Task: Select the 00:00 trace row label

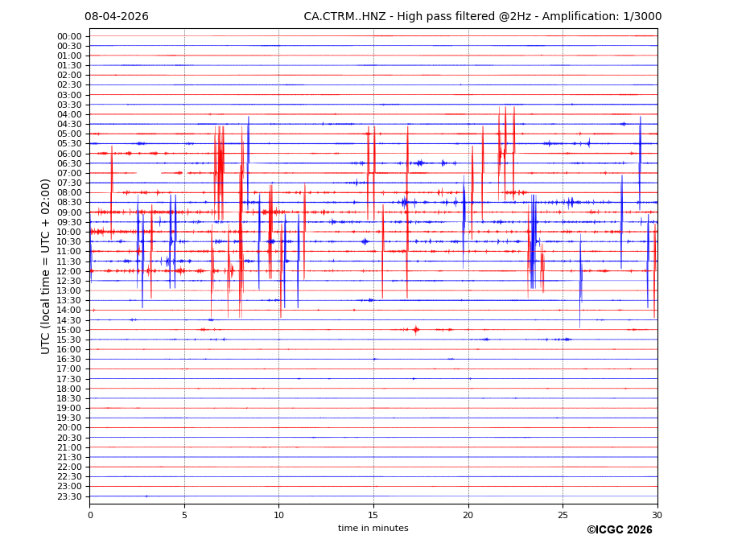Action: pos(69,36)
